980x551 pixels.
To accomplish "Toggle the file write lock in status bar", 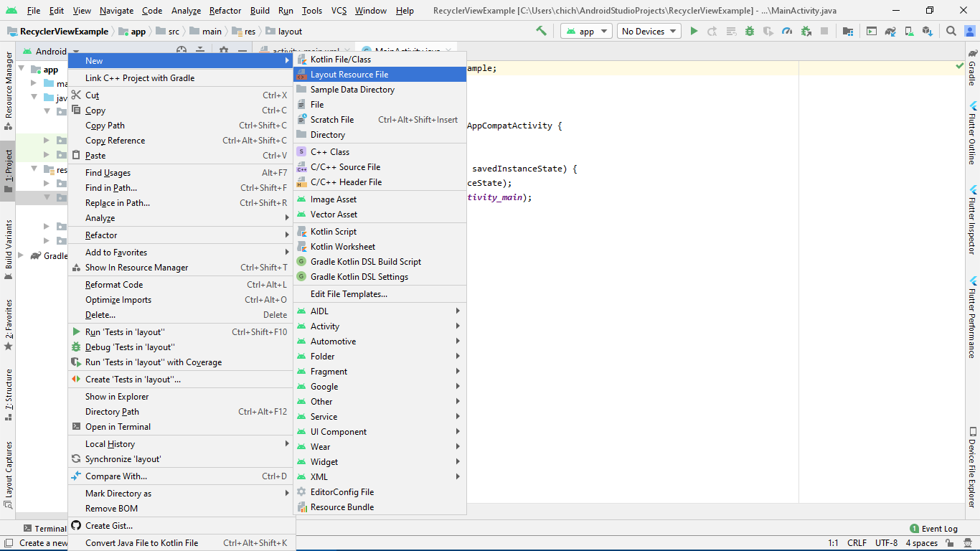I will [x=949, y=543].
